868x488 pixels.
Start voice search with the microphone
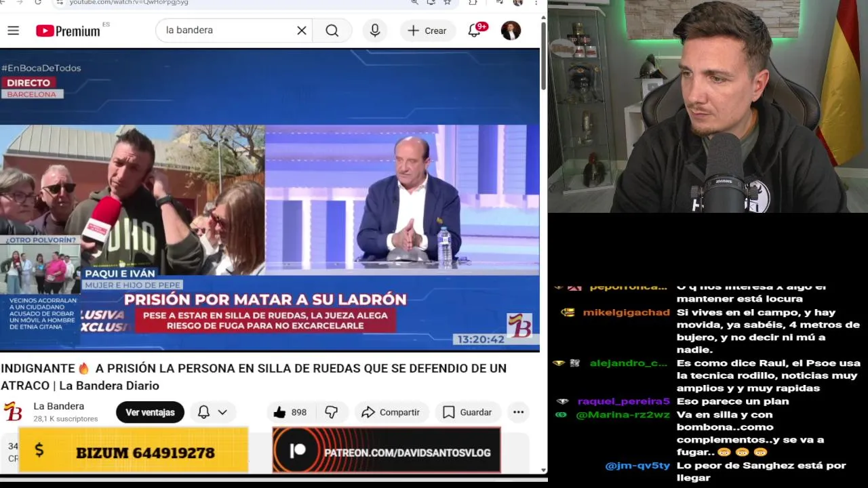375,30
